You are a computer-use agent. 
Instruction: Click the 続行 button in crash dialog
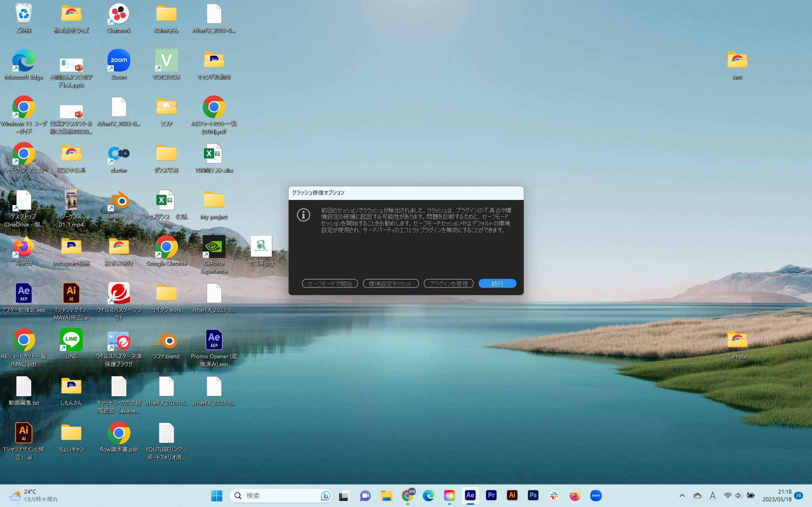(x=497, y=284)
